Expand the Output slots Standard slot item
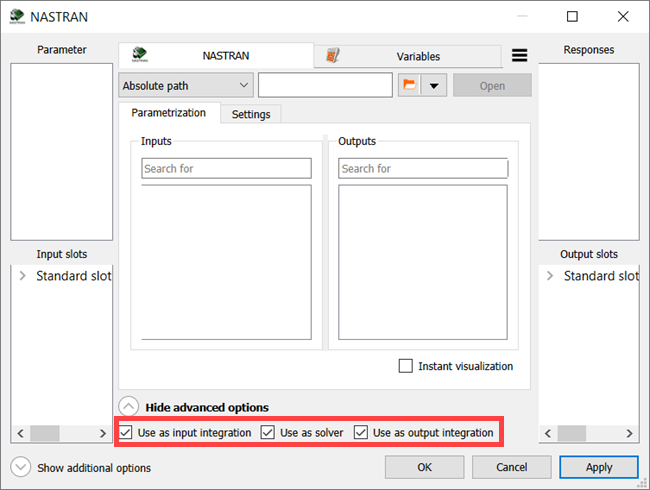 [550, 276]
